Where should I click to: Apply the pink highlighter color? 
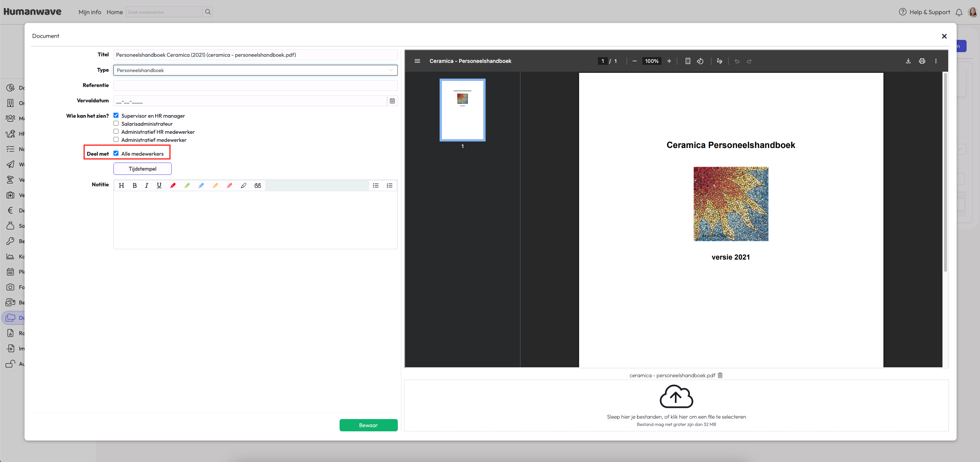[230, 186]
